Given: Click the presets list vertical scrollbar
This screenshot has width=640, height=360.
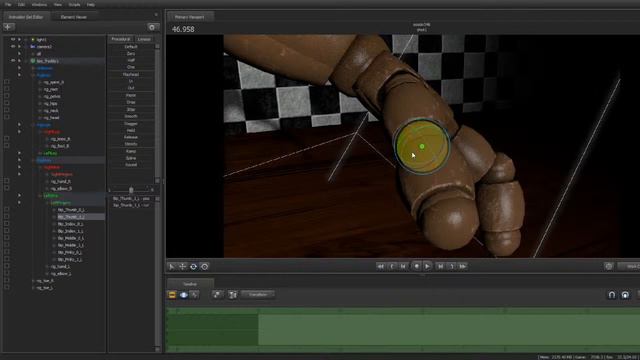Looking at the screenshot, I should [158, 113].
